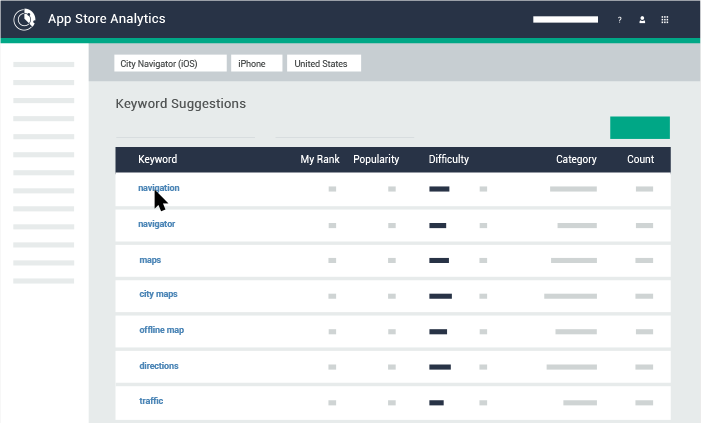Click the search field in the top bar
Viewport: 701px width, 423px height.
(565, 19)
